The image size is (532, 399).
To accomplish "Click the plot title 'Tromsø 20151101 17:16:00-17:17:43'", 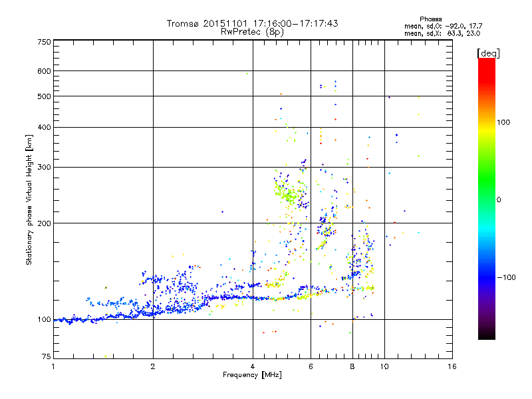I will [252, 23].
